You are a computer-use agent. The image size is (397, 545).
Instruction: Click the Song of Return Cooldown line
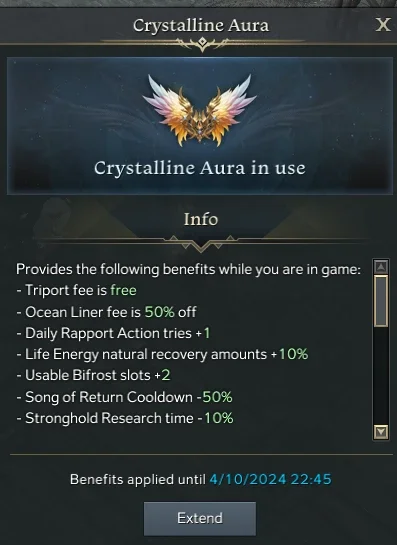point(124,397)
